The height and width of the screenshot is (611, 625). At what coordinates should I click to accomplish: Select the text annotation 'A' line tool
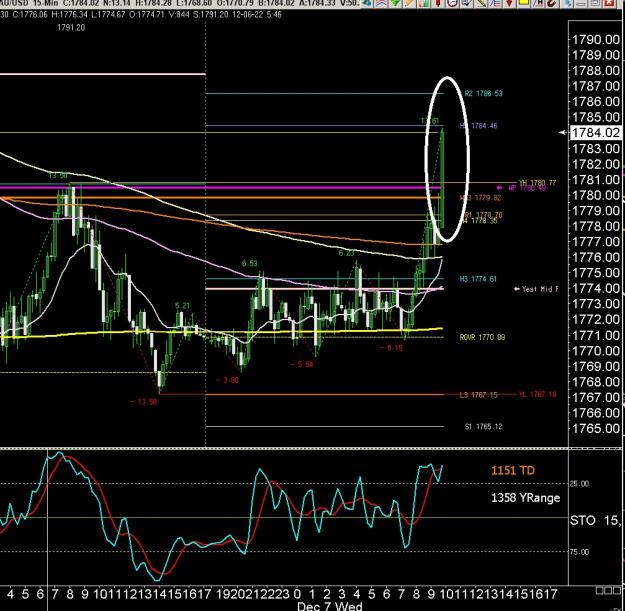click(x=539, y=3)
